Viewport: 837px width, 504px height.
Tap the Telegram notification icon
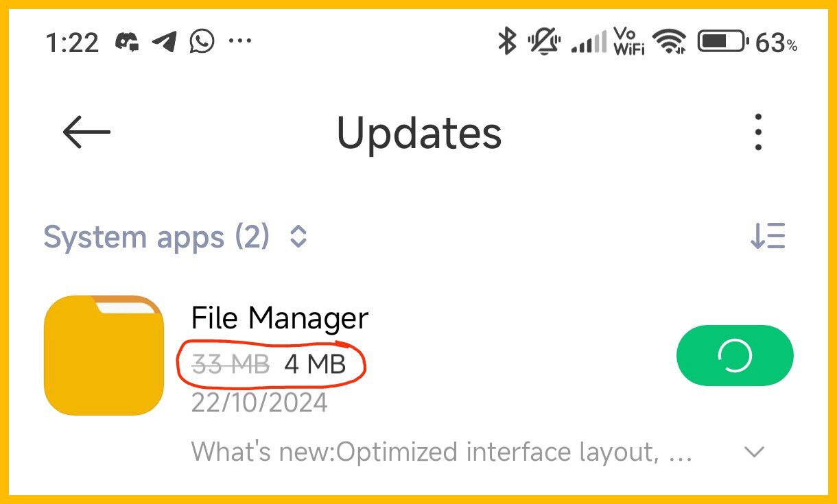point(165,43)
